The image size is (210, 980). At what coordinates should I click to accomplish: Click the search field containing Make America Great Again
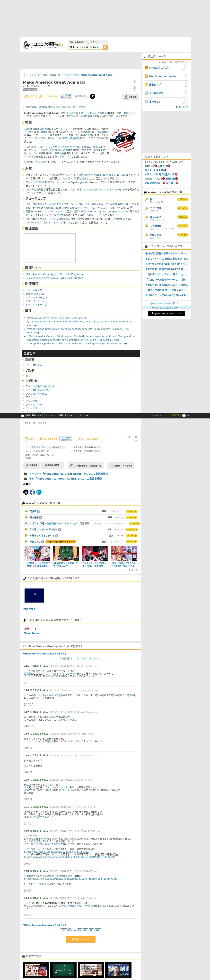(x=86, y=47)
